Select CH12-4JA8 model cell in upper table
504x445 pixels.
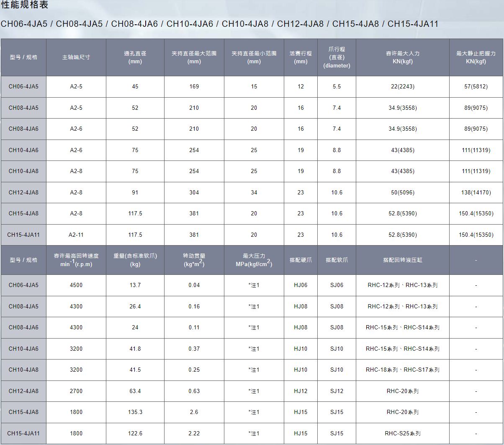[x=23, y=193]
